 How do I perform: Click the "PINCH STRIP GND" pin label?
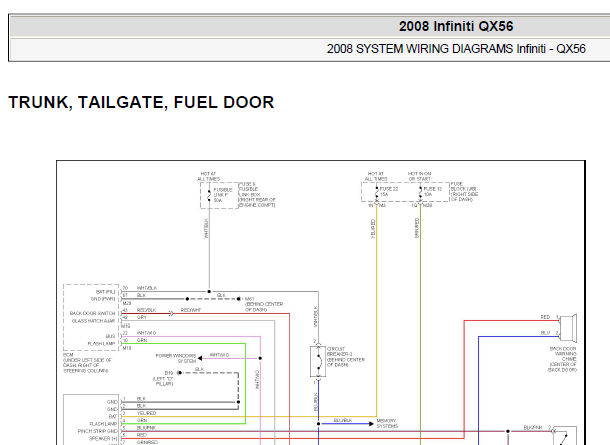point(98,431)
